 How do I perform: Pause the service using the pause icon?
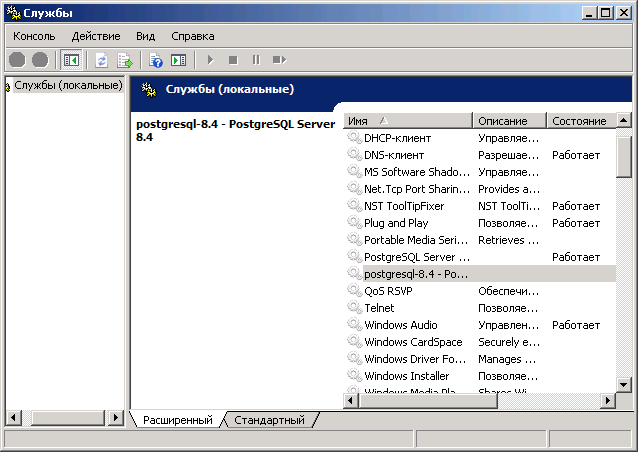click(x=256, y=60)
